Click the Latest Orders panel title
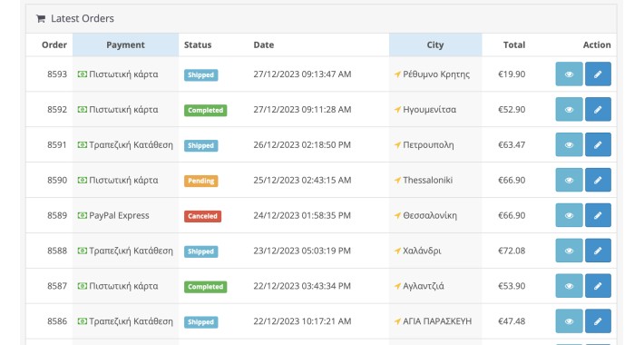Viewport: 644px width, 345px height. coord(83,18)
